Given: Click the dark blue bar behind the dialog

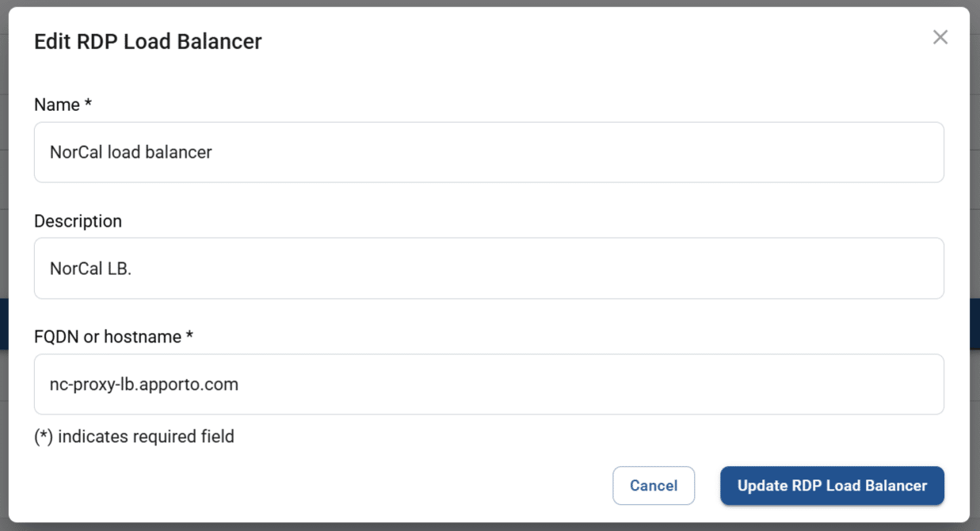Looking at the screenshot, I should [x=974, y=323].
